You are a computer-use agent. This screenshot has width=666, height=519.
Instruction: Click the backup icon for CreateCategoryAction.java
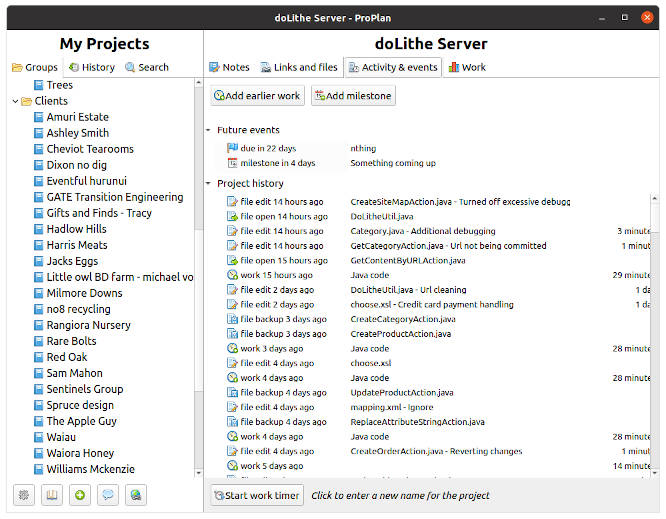tap(232, 319)
